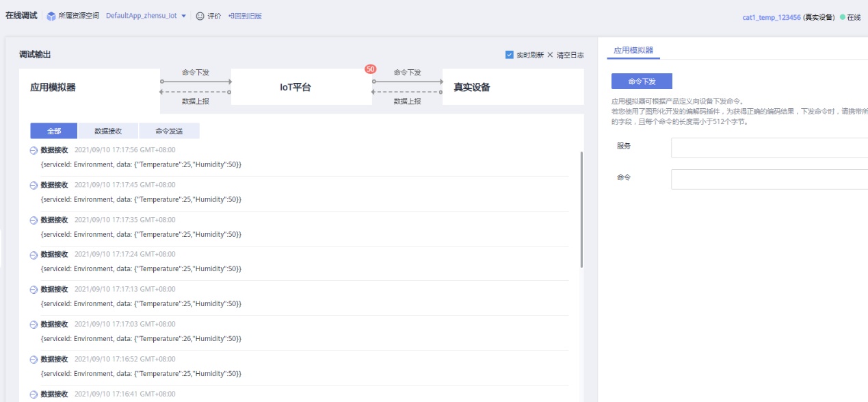This screenshot has width=868, height=402.
Task: Click the 17:16:52 entry circle icon
Action: [34, 360]
